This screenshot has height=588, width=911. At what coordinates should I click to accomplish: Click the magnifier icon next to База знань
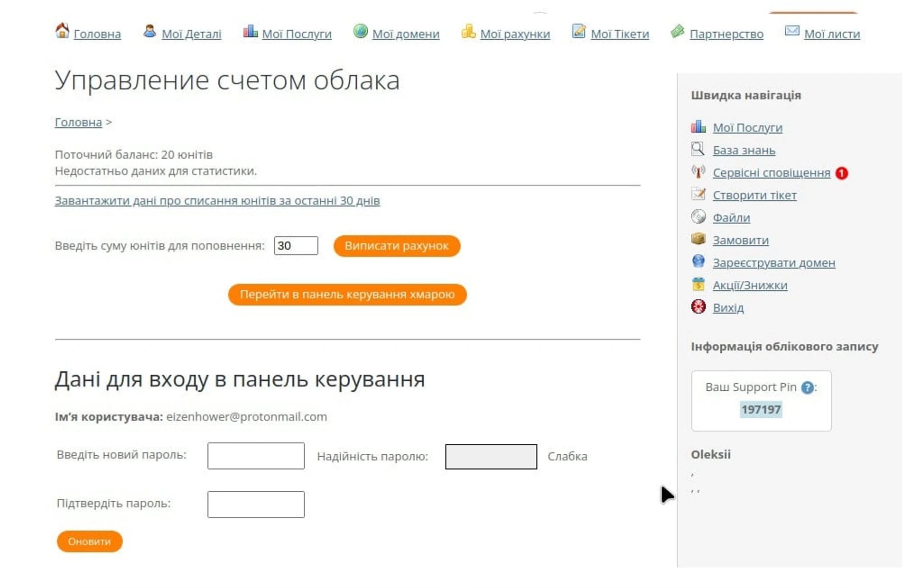[698, 149]
